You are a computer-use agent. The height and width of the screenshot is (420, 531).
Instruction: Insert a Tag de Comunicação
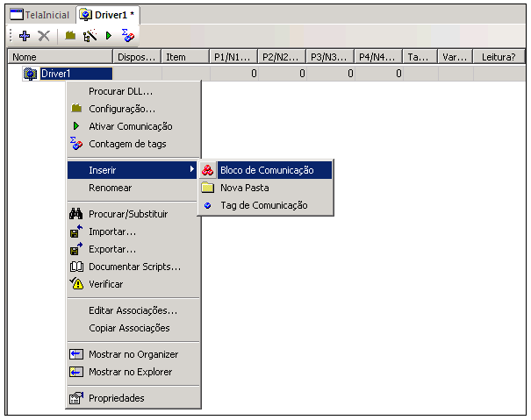click(263, 205)
